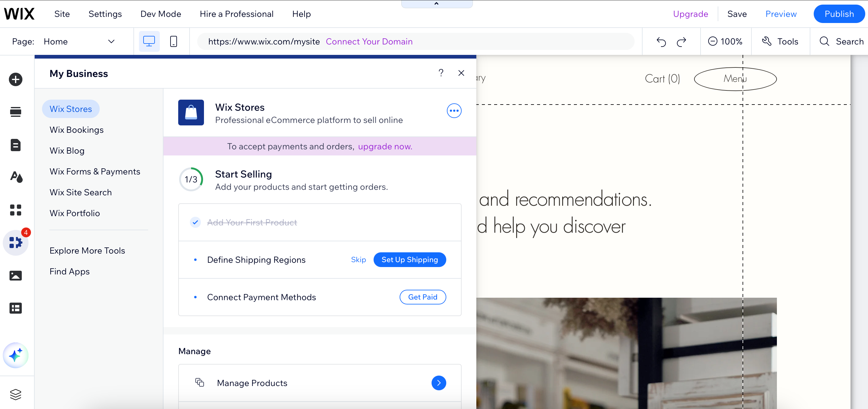Screen dimensions: 868x409
Task: Click the 1/3 progress circle
Action: tap(191, 179)
